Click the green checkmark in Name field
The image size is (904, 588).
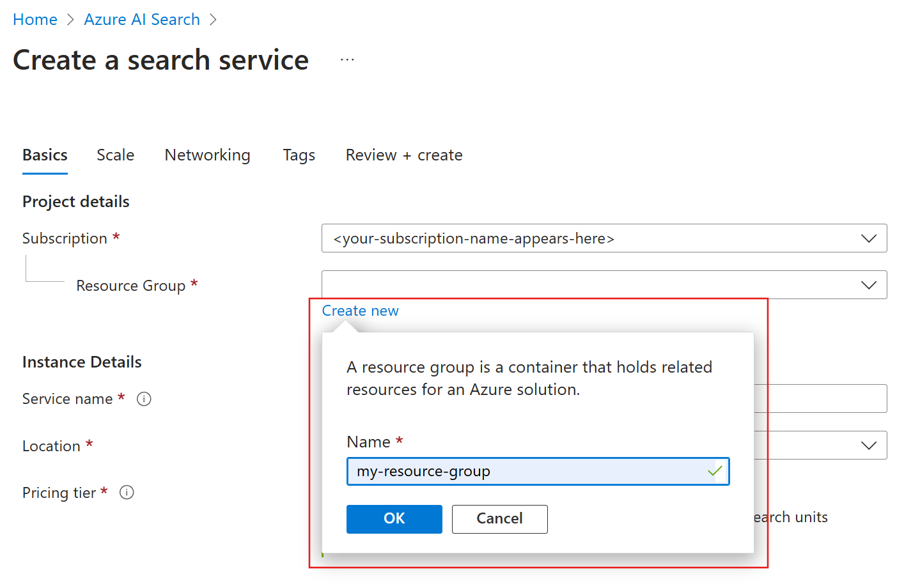[x=715, y=472]
